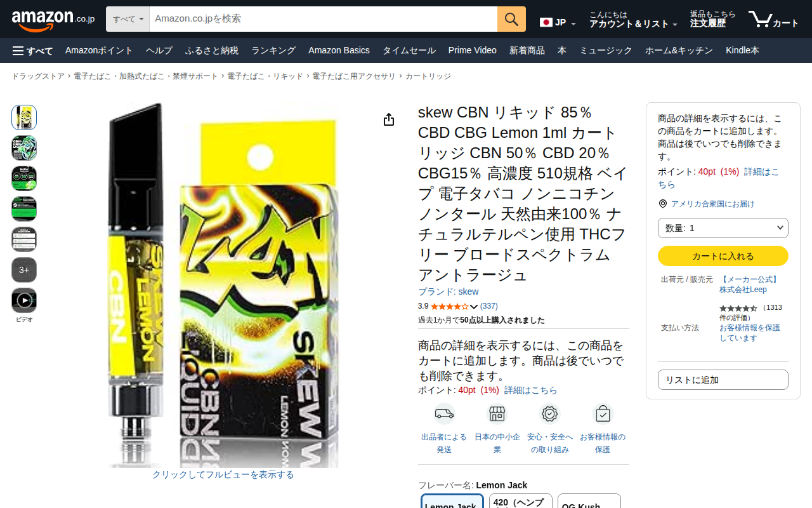Play the product video thumbnail icon
This screenshot has width=812, height=508.
(24, 300)
